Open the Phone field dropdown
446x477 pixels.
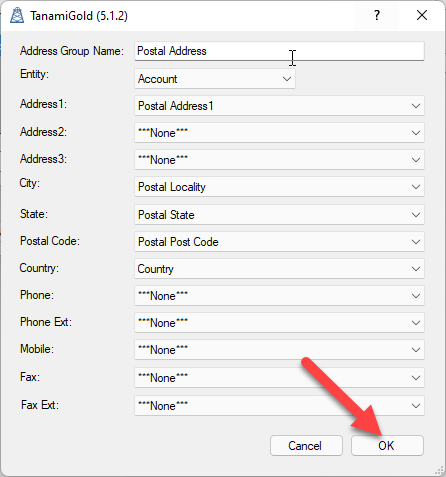279,296
